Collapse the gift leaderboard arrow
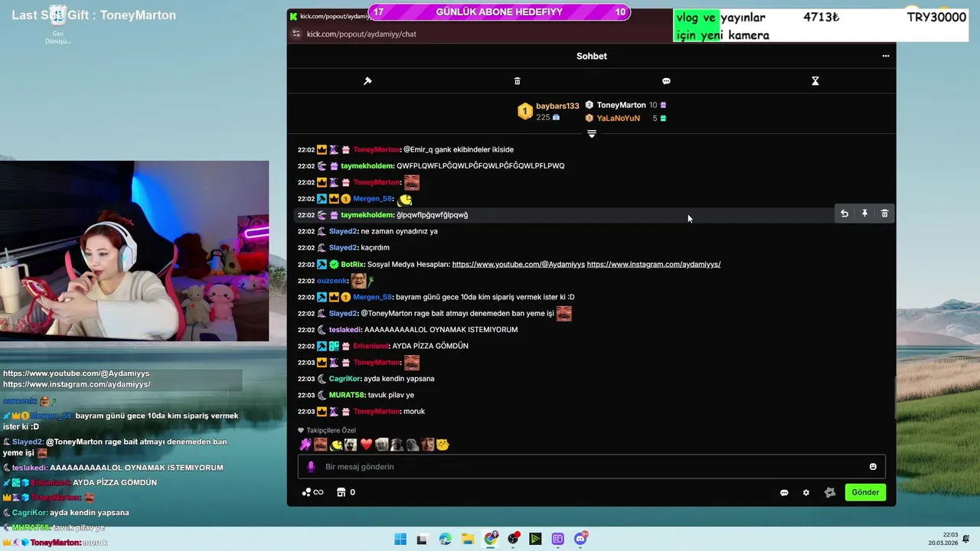Screen dimensions: 980x551 click(x=591, y=134)
